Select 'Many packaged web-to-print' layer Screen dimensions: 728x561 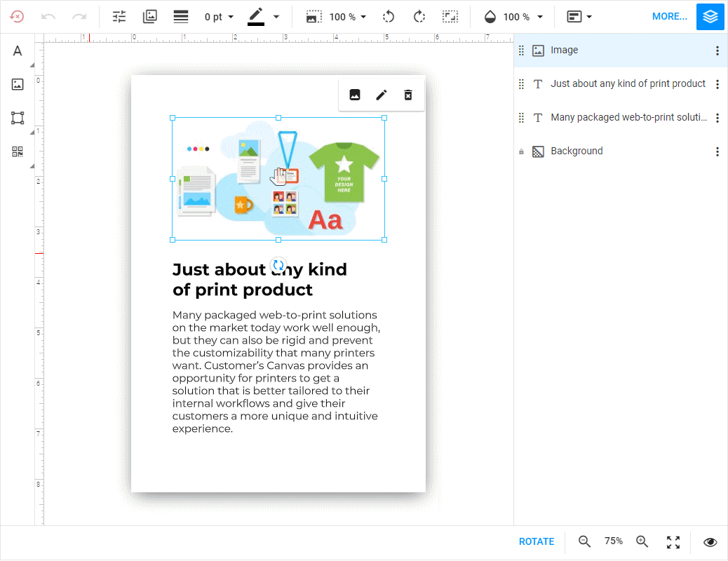coord(620,118)
